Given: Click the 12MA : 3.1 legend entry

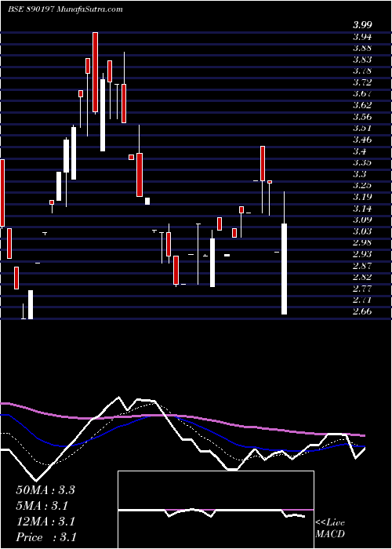Looking at the screenshot, I should pos(45,522).
